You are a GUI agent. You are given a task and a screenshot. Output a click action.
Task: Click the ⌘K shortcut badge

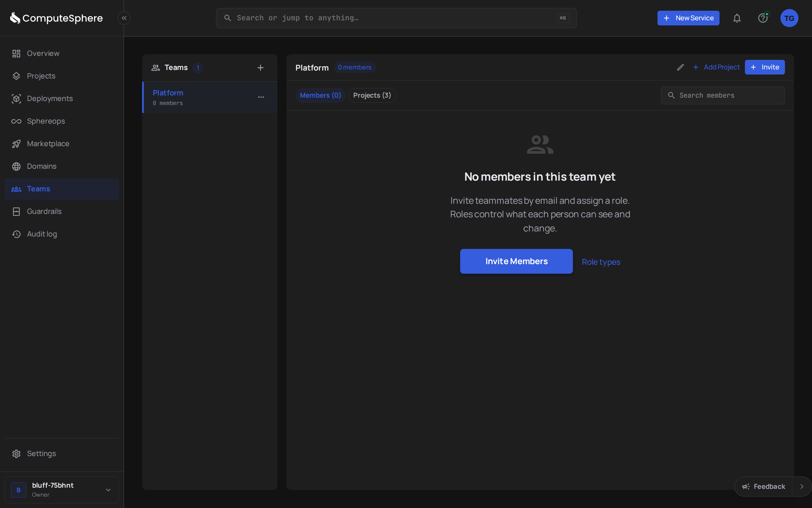563,18
